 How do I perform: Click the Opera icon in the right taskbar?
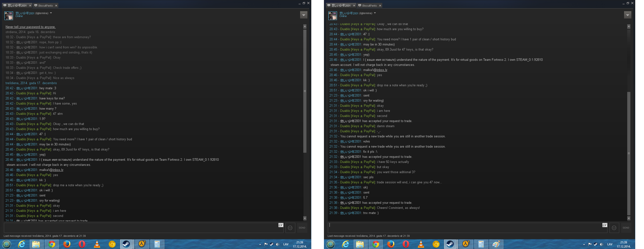click(406, 244)
